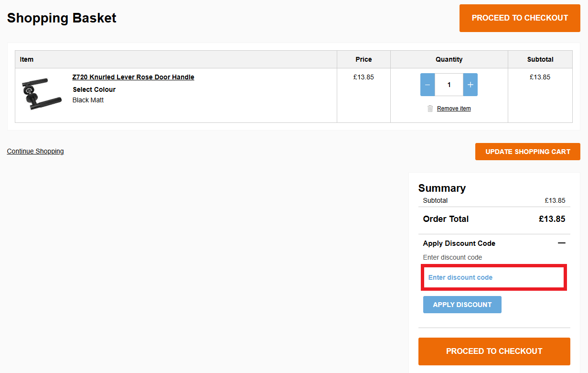Click the Subtotal column header
Viewport: 588px width, 373px height.
pyautogui.click(x=540, y=59)
